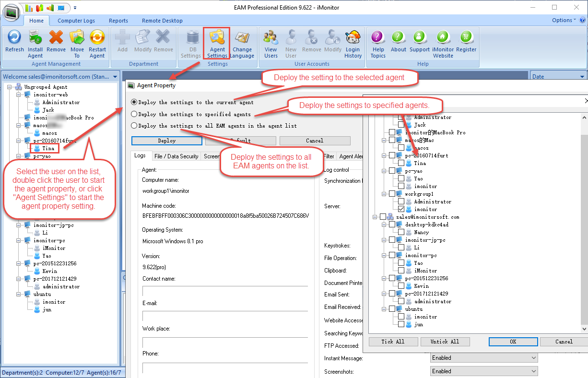Click the E-mail input field
The height and width of the screenshot is (378, 588).
point(225,316)
